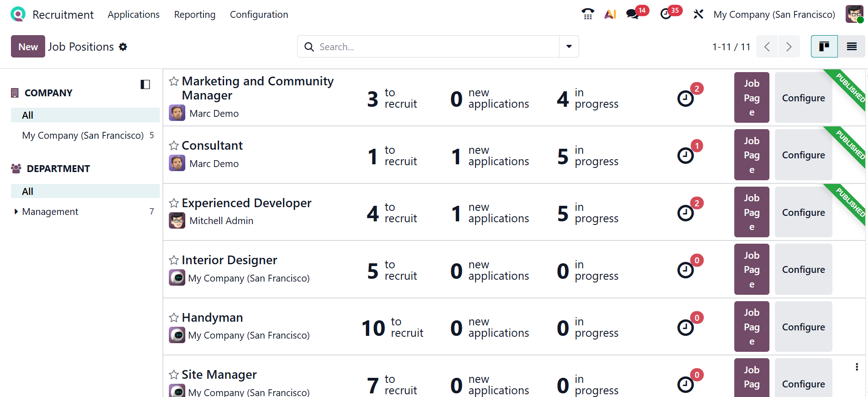Screen dimensions: 868x397
Task: Click the Search input field
Action: 434,47
